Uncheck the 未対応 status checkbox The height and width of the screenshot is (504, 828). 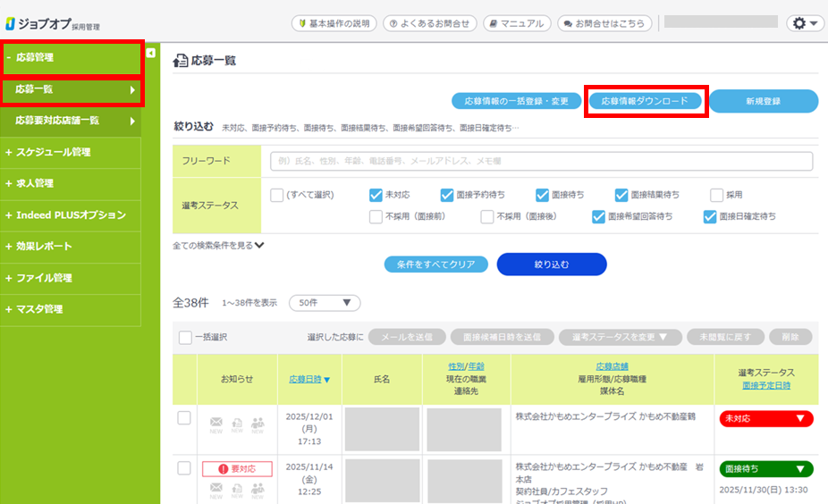[x=376, y=195]
